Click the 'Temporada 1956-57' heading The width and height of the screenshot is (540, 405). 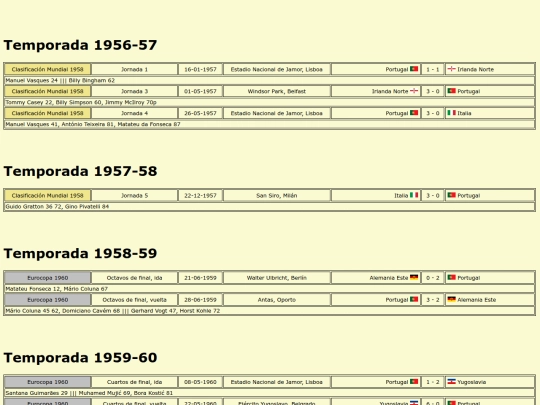point(80,45)
